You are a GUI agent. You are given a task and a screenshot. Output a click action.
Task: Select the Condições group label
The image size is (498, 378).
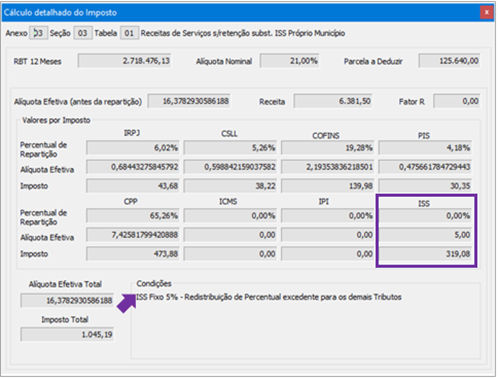[154, 284]
